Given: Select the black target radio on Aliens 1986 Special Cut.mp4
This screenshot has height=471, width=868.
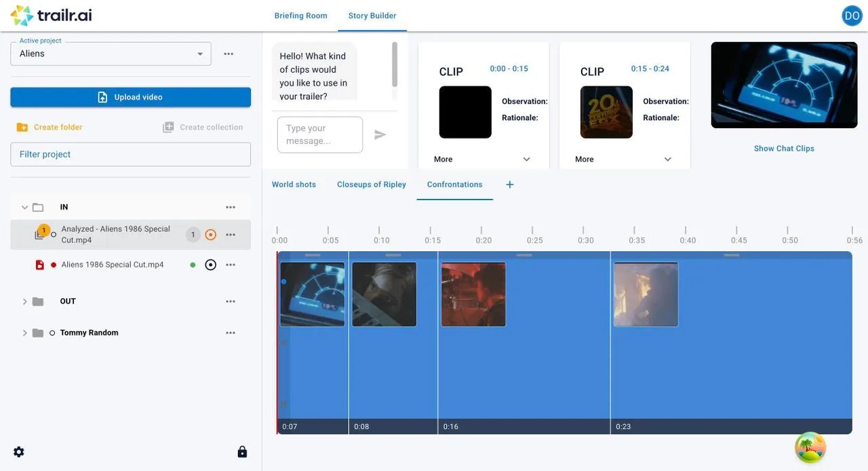Looking at the screenshot, I should [x=210, y=265].
